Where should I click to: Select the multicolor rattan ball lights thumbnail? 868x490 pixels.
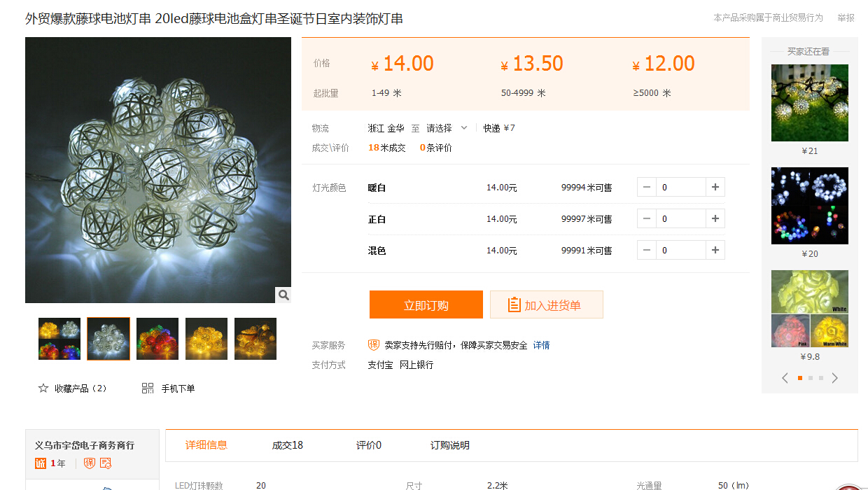[157, 339]
